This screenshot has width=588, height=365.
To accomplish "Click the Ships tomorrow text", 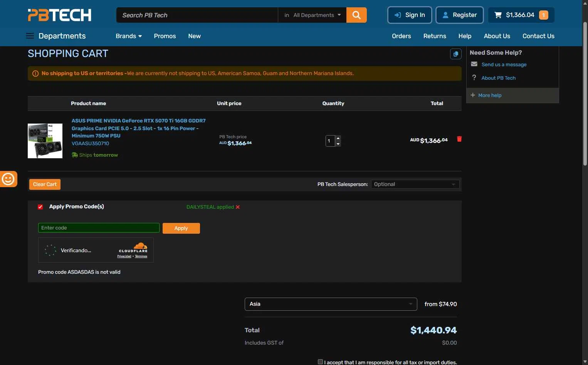I will (98, 155).
